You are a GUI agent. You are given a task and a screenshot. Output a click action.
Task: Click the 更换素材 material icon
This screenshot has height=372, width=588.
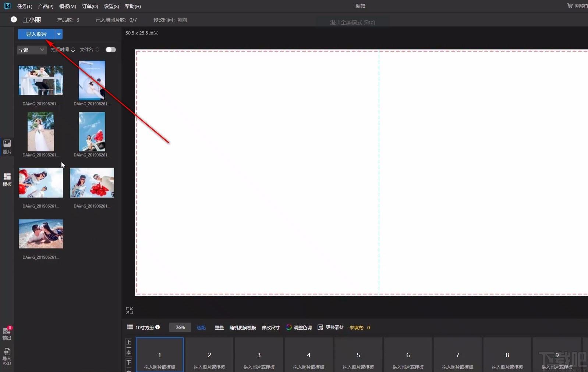[x=320, y=327]
